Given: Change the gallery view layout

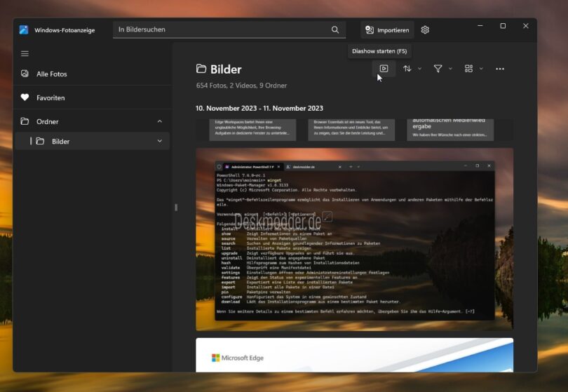Looking at the screenshot, I should pyautogui.click(x=473, y=69).
